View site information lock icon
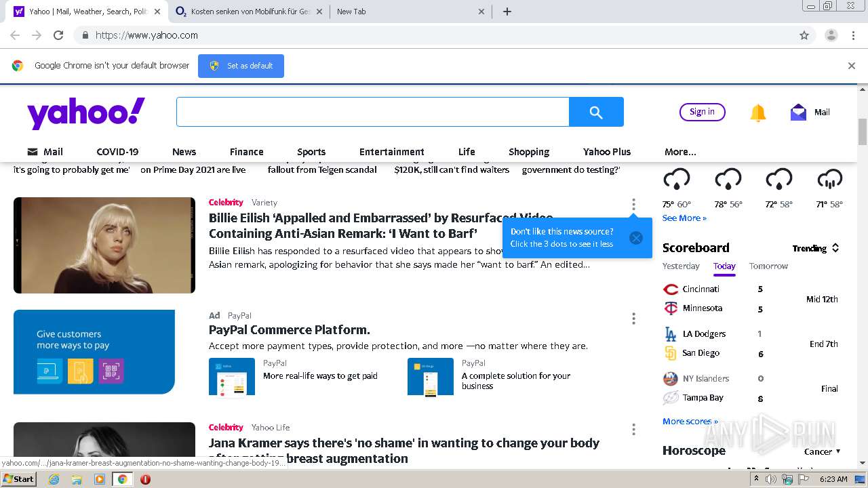 point(85,35)
